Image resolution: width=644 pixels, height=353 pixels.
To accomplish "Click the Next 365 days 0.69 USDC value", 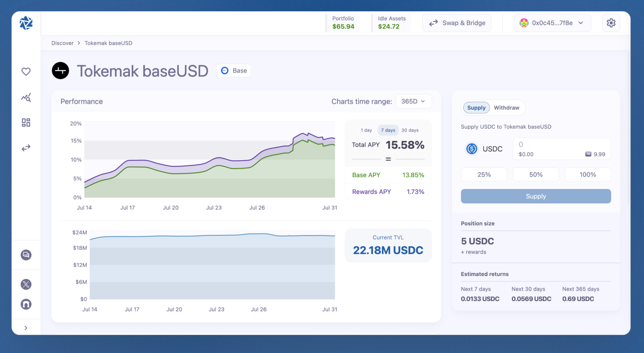I will click(578, 299).
